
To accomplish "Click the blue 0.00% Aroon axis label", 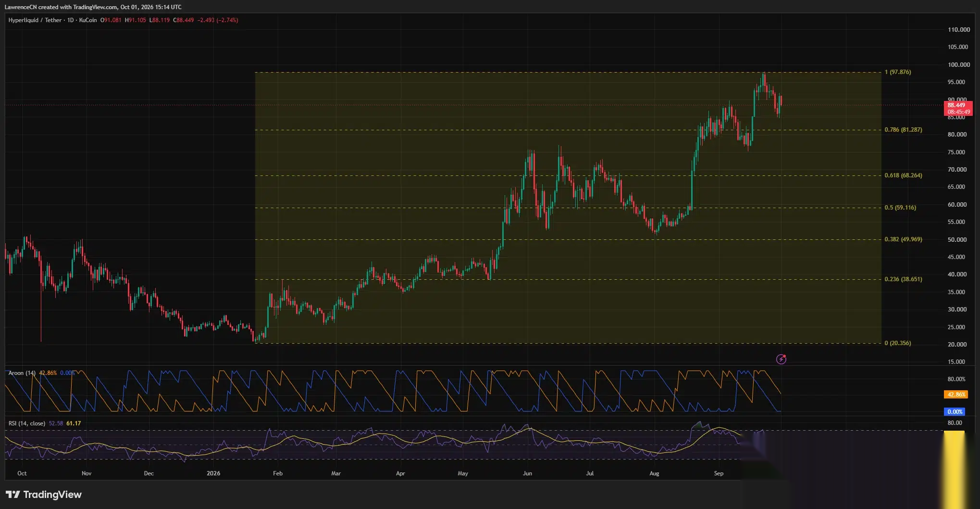I will click(x=955, y=412).
